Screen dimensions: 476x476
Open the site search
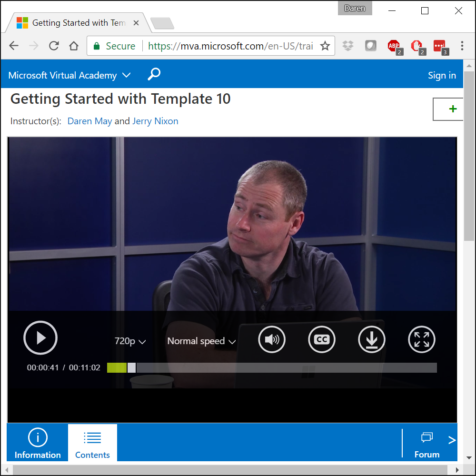(x=154, y=74)
